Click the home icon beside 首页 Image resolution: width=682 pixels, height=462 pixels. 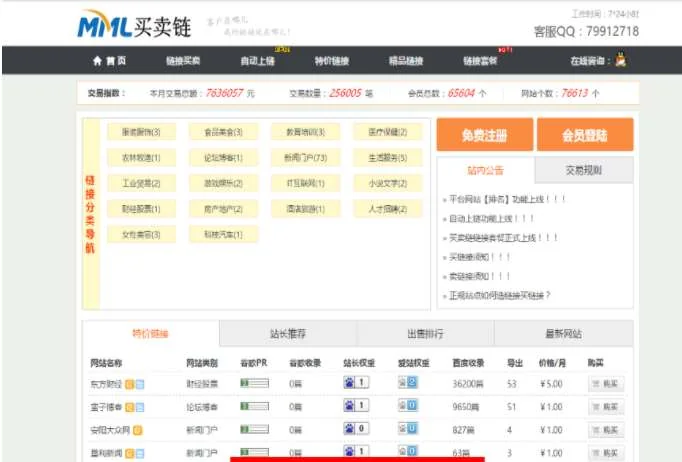pos(97,61)
